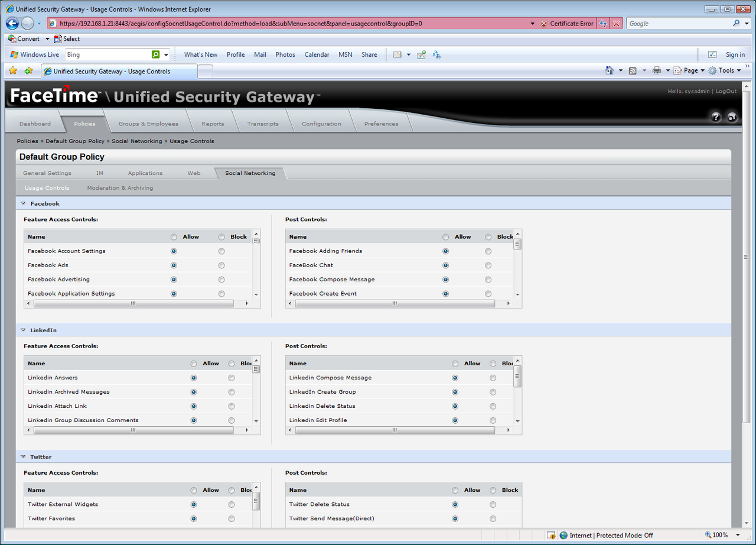Click the What's New toolbar link
Screen dimensions: 756x545
click(201, 54)
